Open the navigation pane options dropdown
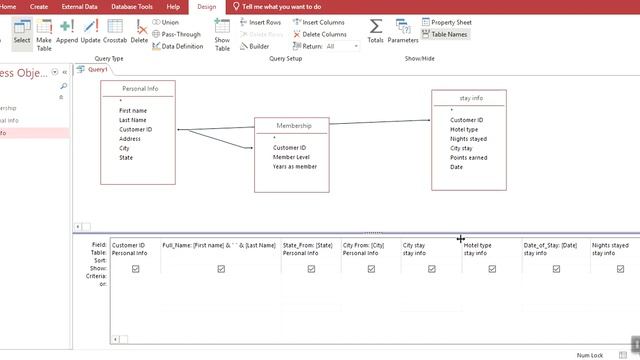This screenshot has width=640, height=360. (x=55, y=72)
